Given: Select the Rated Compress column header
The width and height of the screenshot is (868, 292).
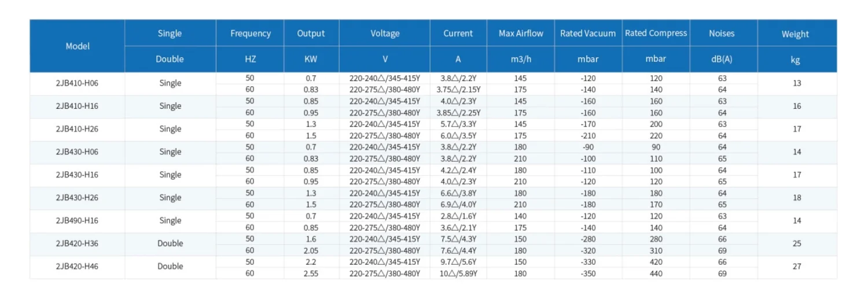Looking at the screenshot, I should [x=656, y=34].
